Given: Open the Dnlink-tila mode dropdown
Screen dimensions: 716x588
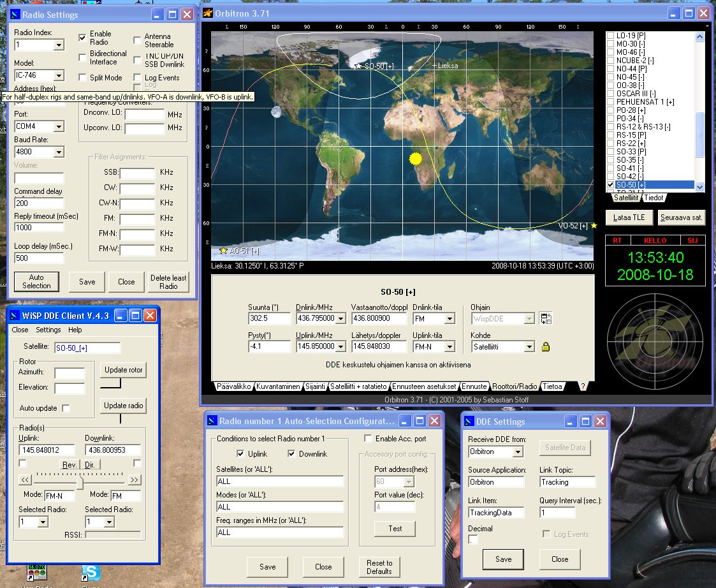Looking at the screenshot, I should click(x=450, y=318).
